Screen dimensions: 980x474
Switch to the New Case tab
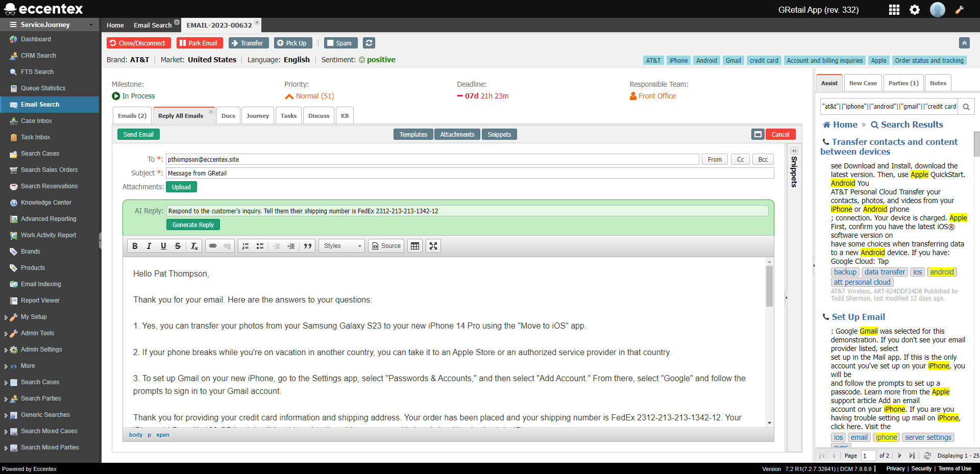[863, 83]
